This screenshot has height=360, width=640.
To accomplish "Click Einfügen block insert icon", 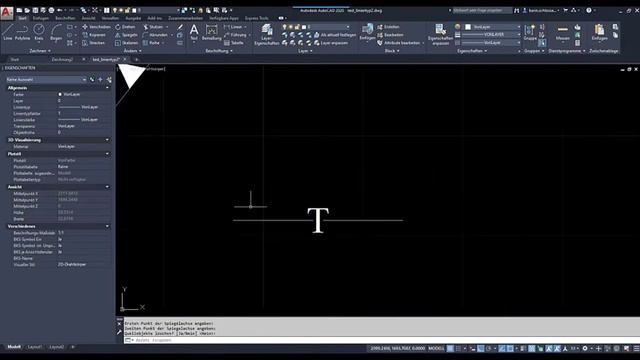I will pyautogui.click(x=367, y=32).
